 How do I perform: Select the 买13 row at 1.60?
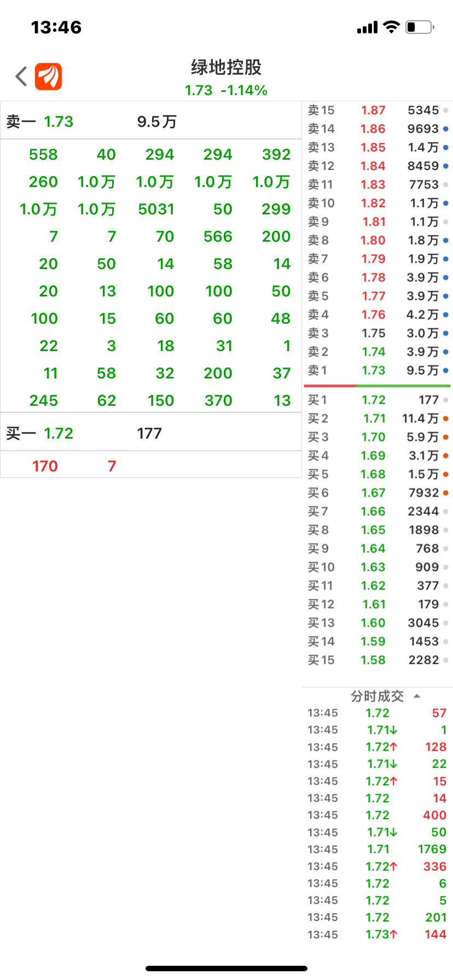point(377,623)
